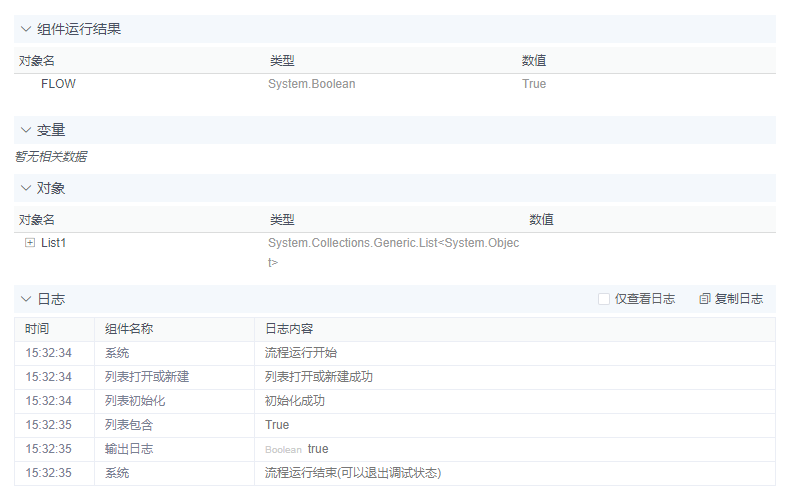
Task: Select the 初始化成功 log message
Action: [x=295, y=401]
